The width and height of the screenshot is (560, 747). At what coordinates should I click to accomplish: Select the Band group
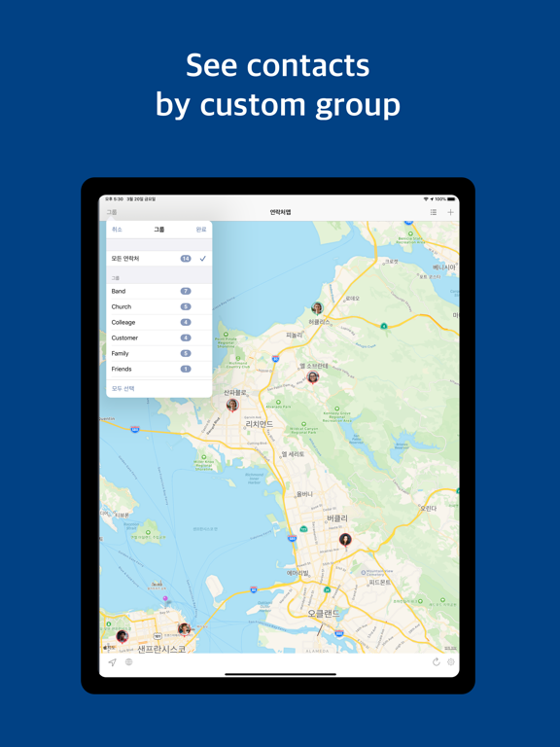[x=159, y=291]
